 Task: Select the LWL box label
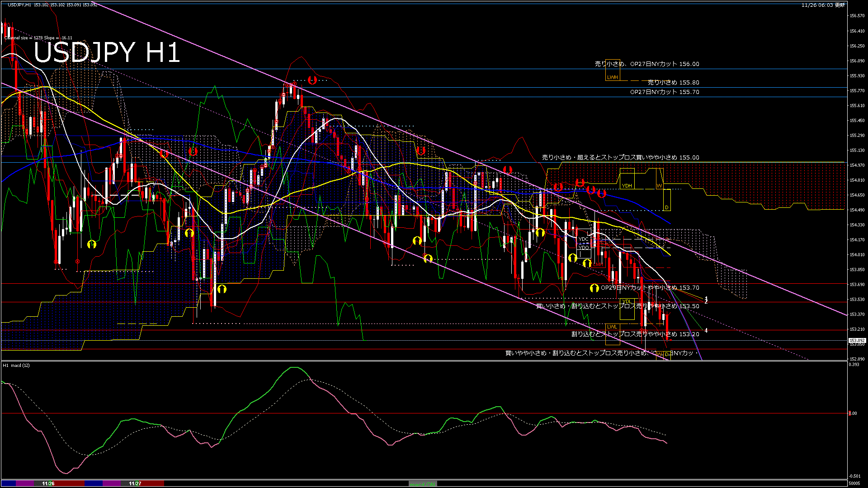pos(612,327)
